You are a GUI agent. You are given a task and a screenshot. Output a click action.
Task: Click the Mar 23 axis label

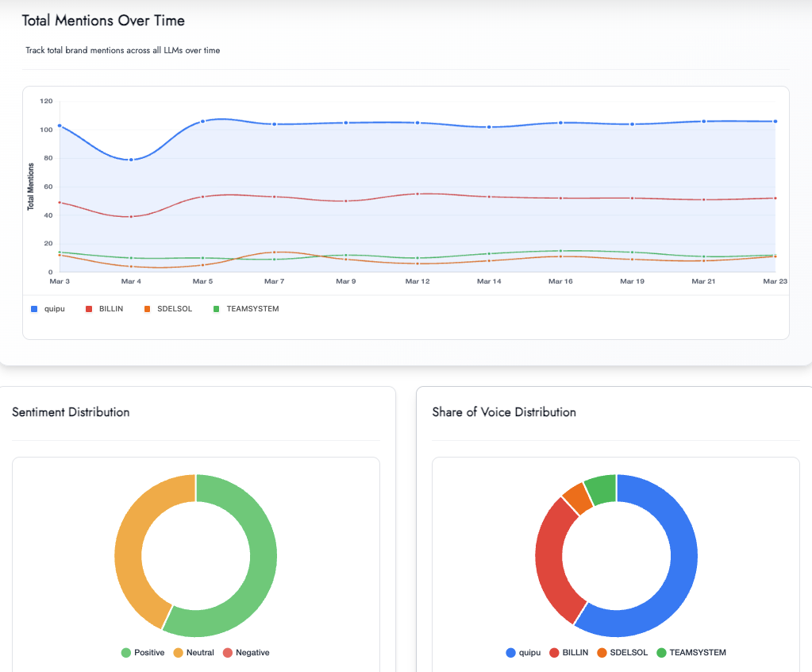point(774,281)
